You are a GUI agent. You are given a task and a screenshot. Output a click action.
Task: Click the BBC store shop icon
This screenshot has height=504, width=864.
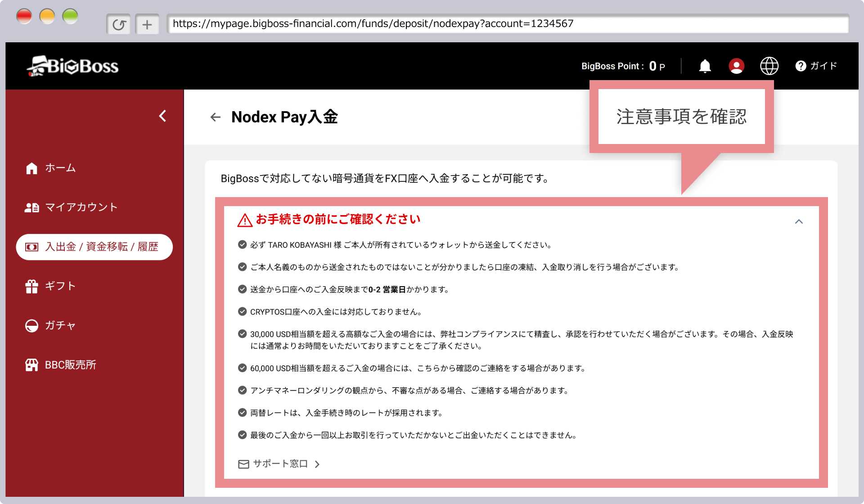31,365
